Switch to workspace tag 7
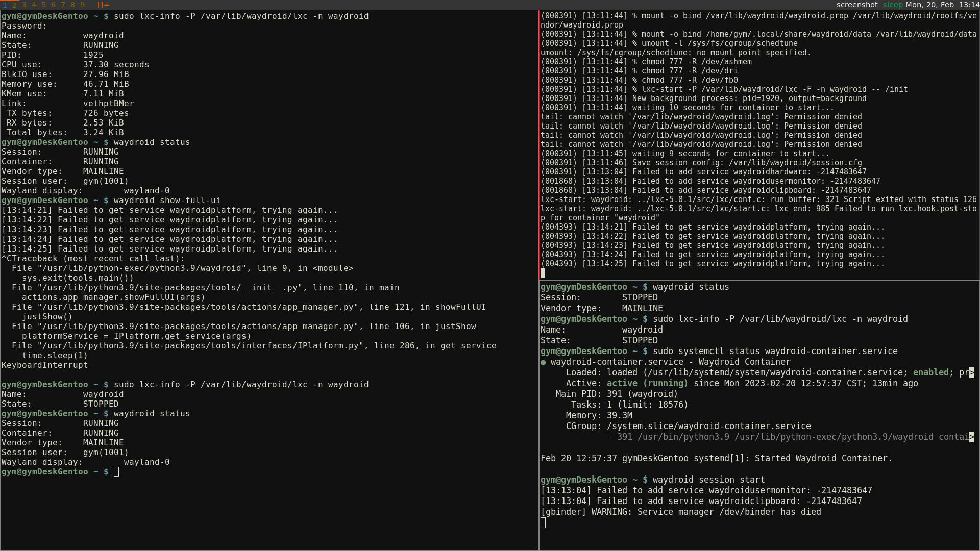The height and width of the screenshot is (551, 980). click(63, 5)
